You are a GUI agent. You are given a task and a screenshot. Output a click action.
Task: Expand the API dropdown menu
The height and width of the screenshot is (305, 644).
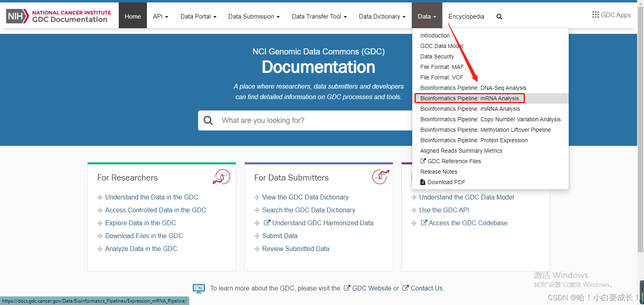coord(160,16)
